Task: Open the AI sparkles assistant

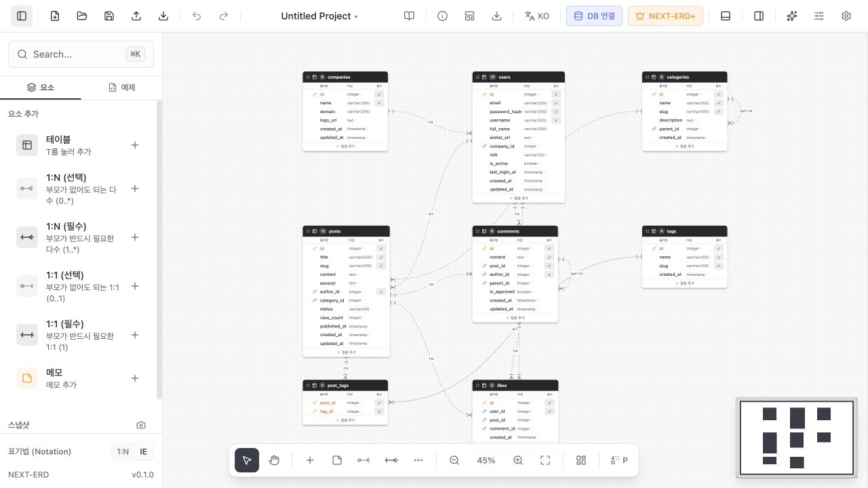Action: tap(792, 16)
